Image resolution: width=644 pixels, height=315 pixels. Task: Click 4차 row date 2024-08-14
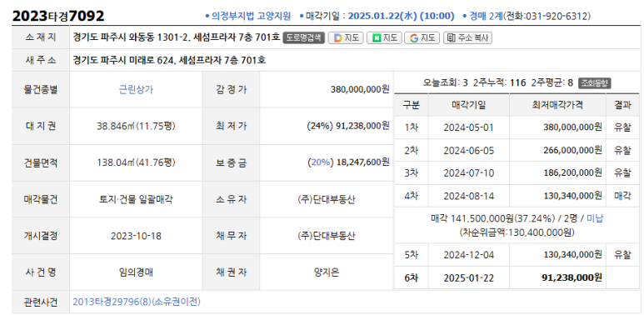468,196
